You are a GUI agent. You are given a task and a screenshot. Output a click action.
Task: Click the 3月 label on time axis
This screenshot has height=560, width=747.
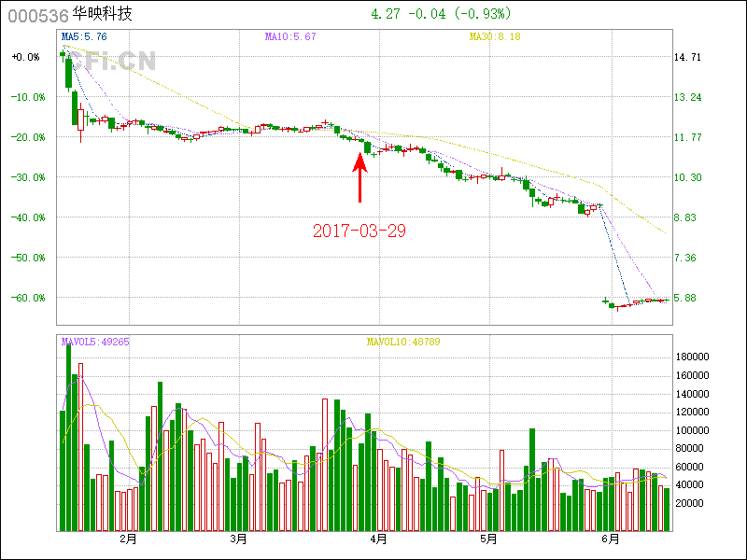coord(239,539)
